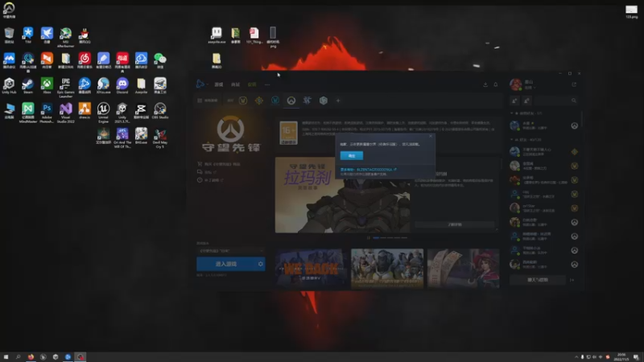The image size is (644, 362).
Task: Click the Battle.net logo in the launcher
Action: tap(200, 84)
